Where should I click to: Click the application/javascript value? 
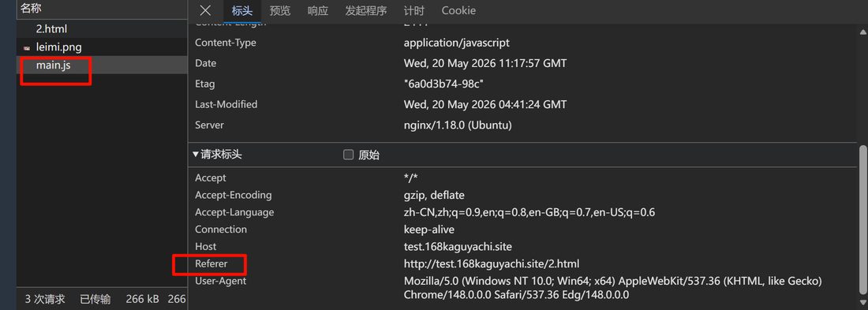point(457,43)
